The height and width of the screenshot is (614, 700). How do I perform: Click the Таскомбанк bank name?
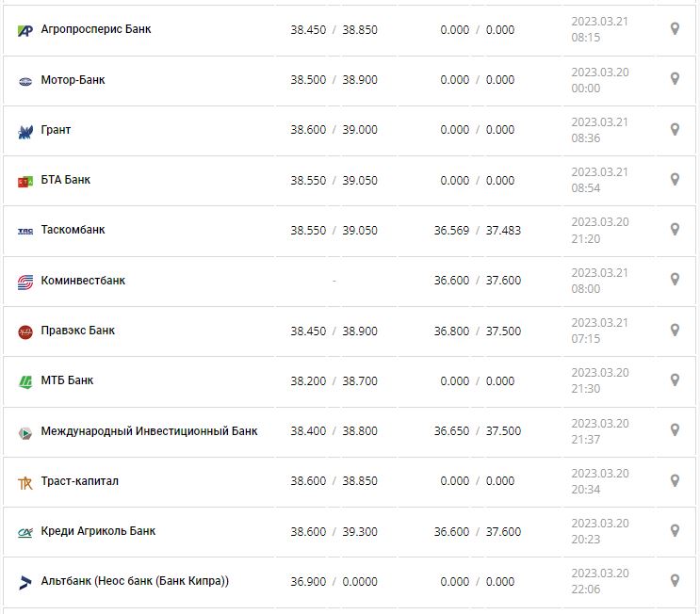coord(73,230)
